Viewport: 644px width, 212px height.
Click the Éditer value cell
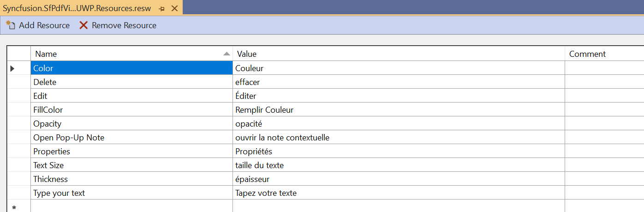pos(399,96)
